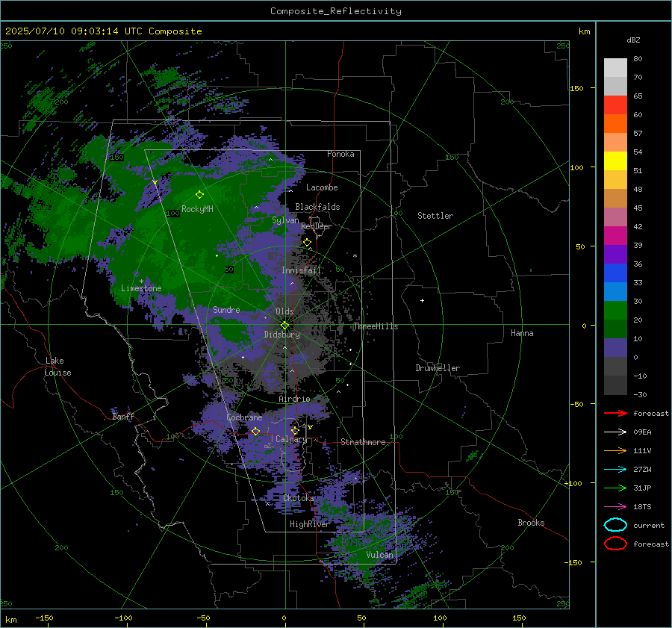The width and height of the screenshot is (672, 628).
Task: Select the magenta swatch between 42 and 39
Action: [615, 236]
